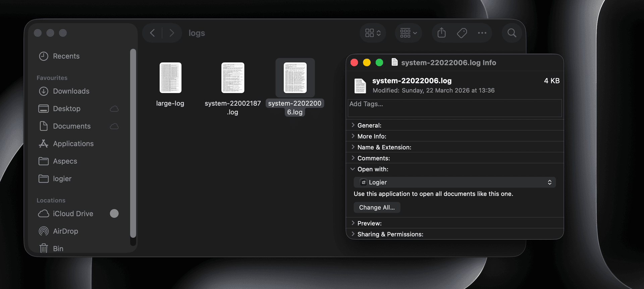
Task: Click the Desktop icon in sidebar
Action: 44,109
